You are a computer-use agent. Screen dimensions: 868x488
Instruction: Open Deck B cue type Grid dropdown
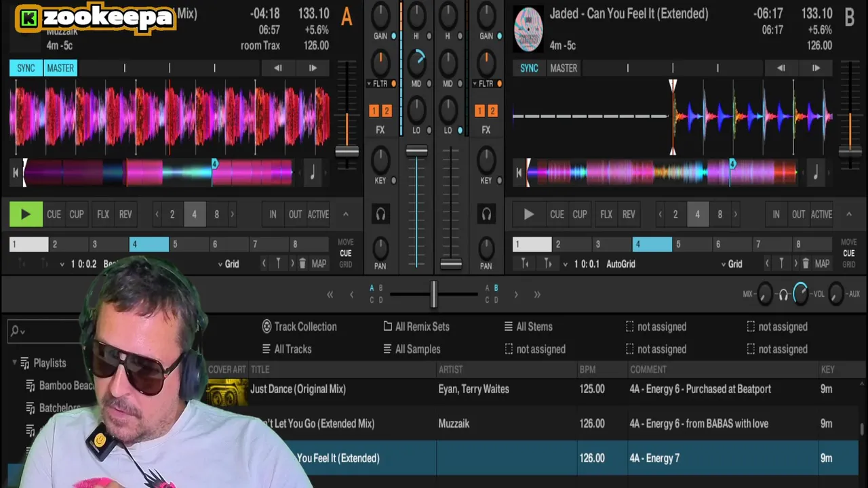[x=731, y=264]
